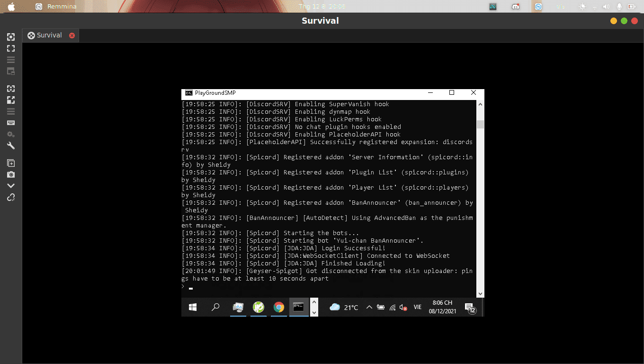Toggle dynamic resolution update icon
This screenshot has height=364, width=644.
[10, 89]
